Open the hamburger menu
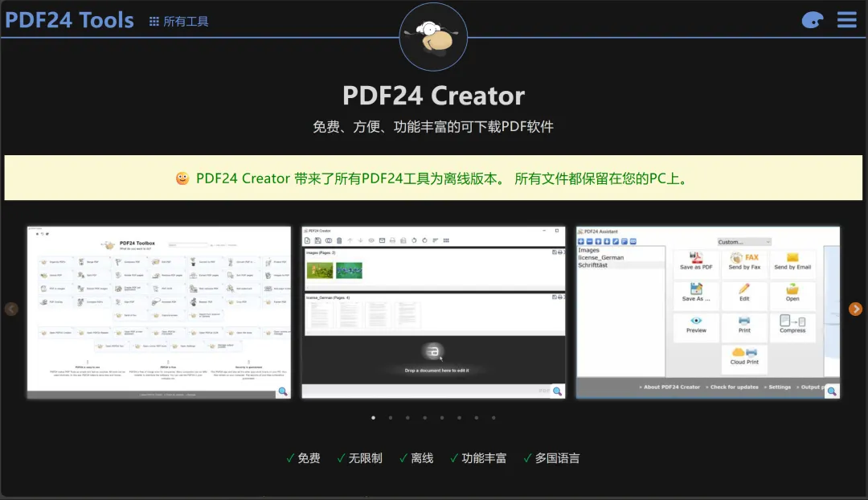 [x=846, y=20]
